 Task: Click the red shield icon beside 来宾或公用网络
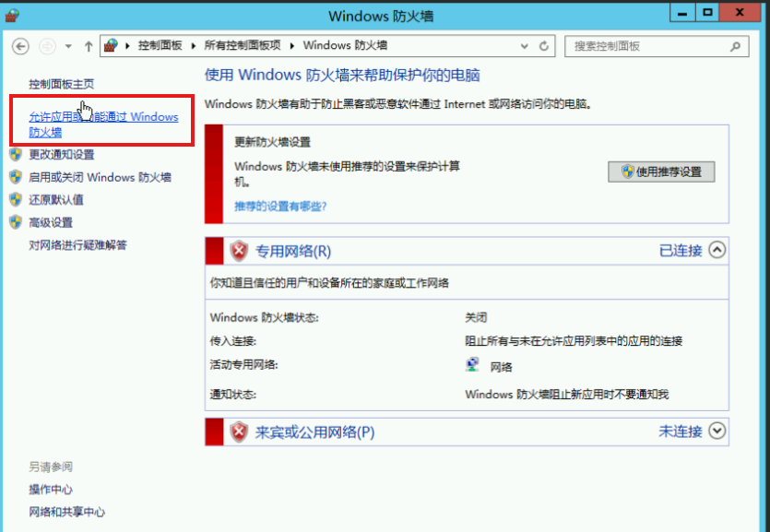pyautogui.click(x=239, y=432)
